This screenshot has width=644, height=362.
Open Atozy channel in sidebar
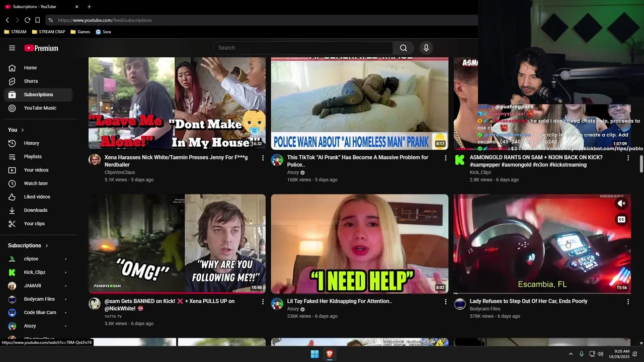coord(38,326)
